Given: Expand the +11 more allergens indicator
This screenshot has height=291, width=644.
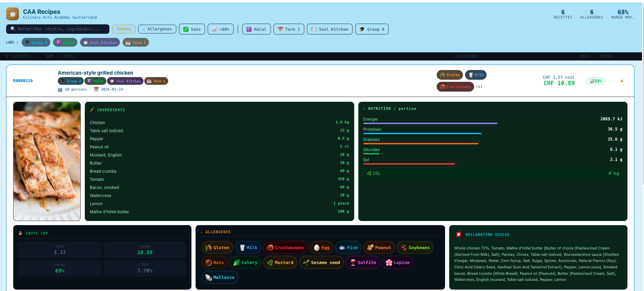Looking at the screenshot, I should pos(479,87).
